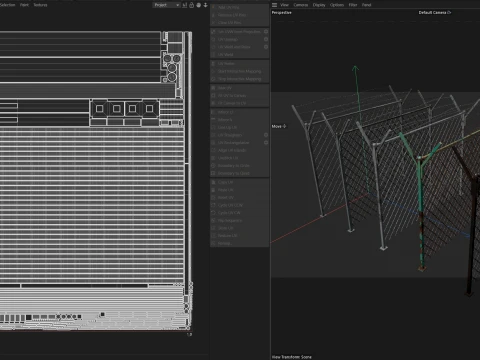Open the Textures menu in UV editor
480x360 pixels.
[40, 5]
